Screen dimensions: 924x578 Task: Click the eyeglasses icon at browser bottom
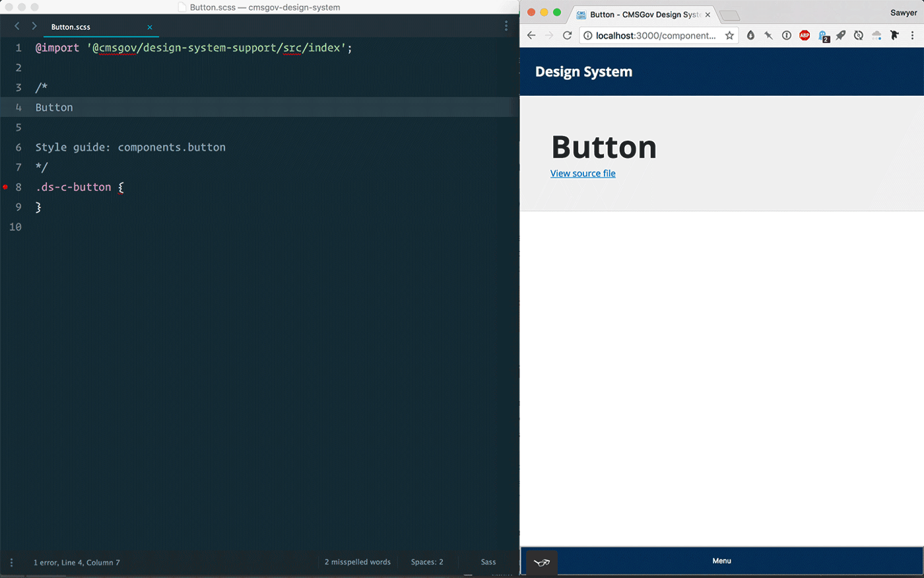click(x=543, y=563)
